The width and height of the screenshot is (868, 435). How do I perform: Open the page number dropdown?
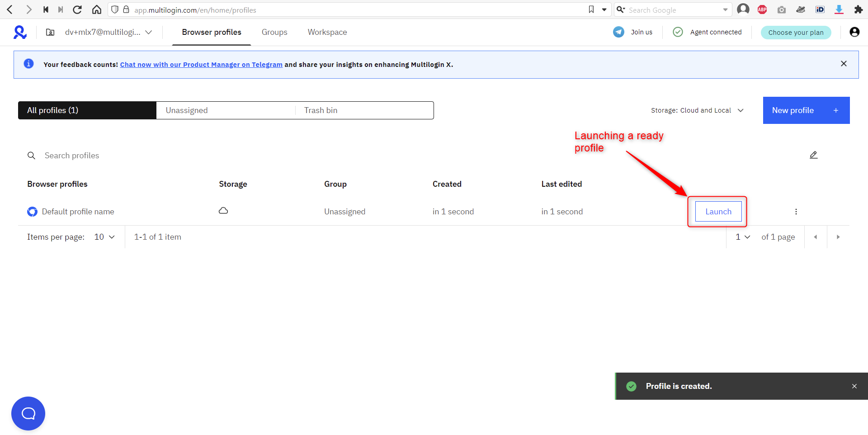click(743, 237)
